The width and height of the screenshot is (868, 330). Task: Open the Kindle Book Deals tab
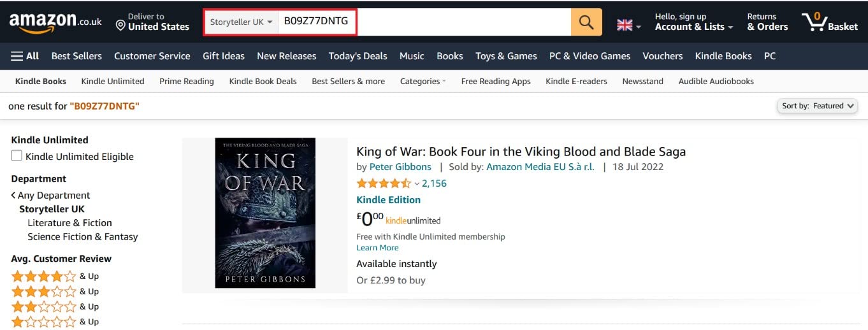click(x=263, y=81)
